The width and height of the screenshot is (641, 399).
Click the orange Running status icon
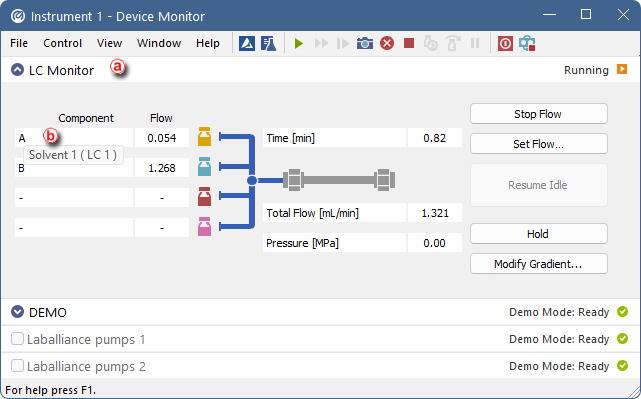(622, 69)
